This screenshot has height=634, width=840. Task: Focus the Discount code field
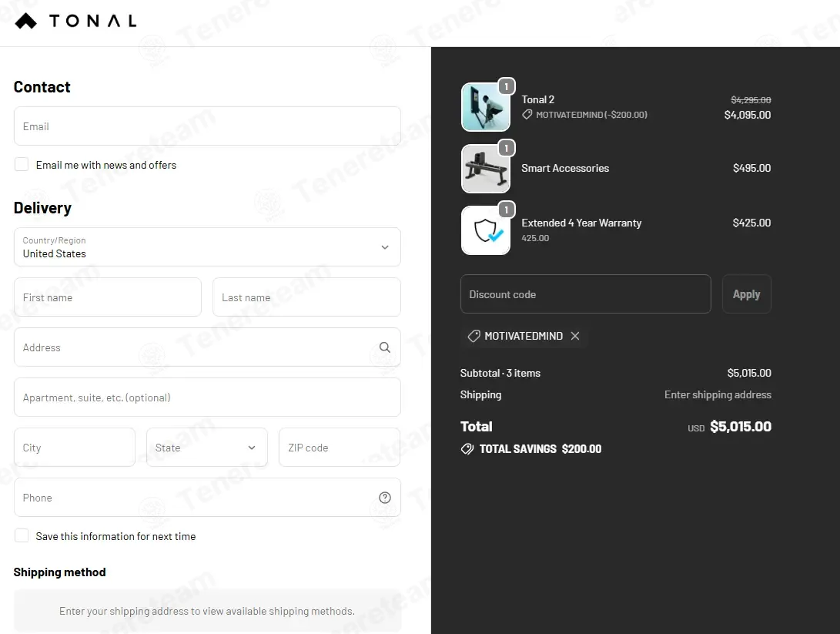click(x=585, y=294)
